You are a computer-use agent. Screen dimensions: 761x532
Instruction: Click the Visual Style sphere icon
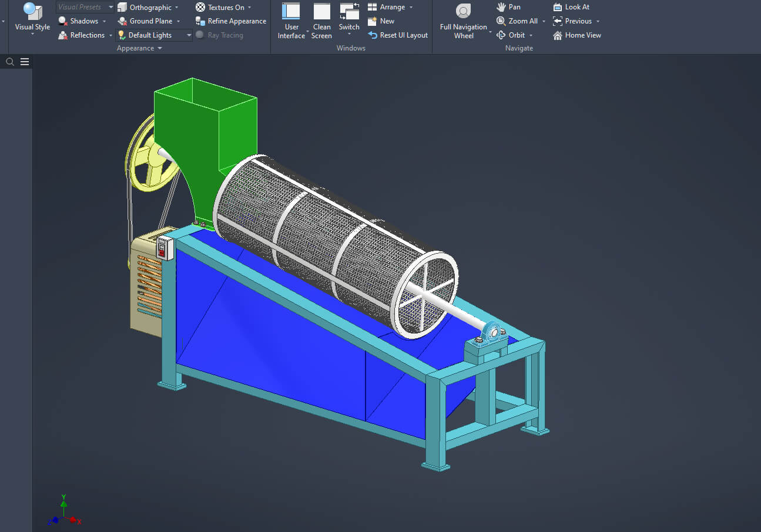(32, 11)
